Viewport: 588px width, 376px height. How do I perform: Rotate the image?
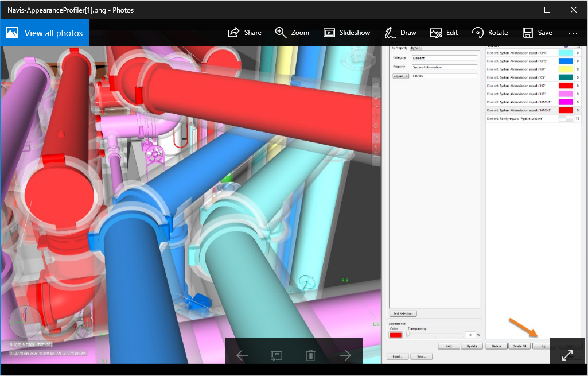coord(489,32)
